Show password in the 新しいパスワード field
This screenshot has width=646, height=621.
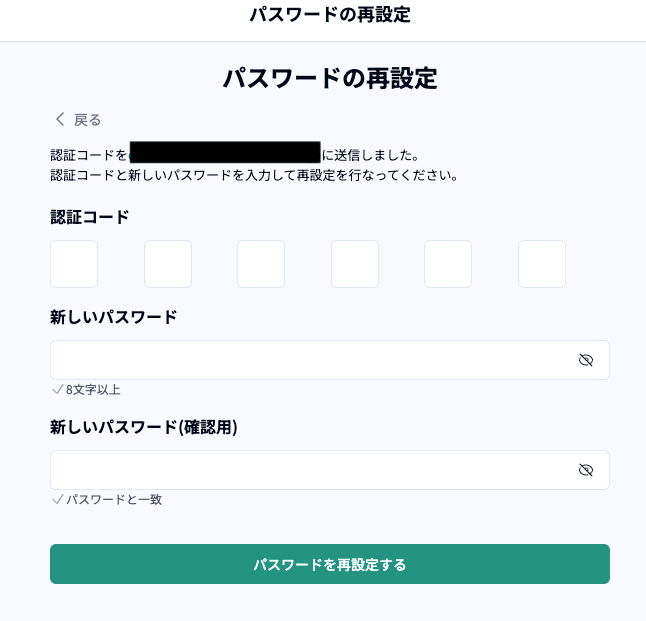(x=586, y=360)
